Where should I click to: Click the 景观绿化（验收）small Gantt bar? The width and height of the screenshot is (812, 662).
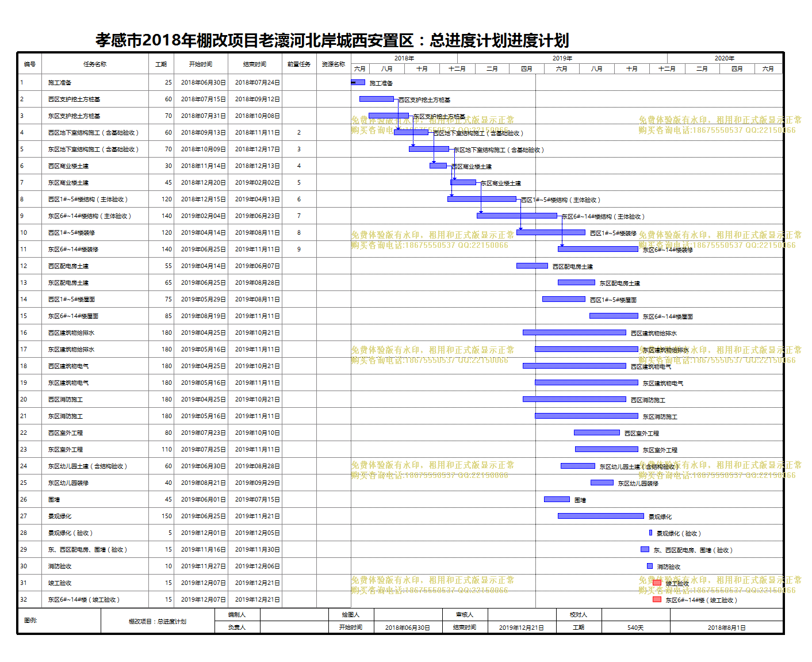(650, 533)
